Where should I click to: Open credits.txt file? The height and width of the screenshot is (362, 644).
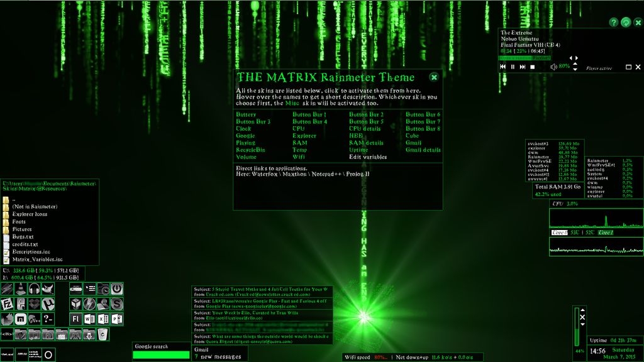click(25, 244)
